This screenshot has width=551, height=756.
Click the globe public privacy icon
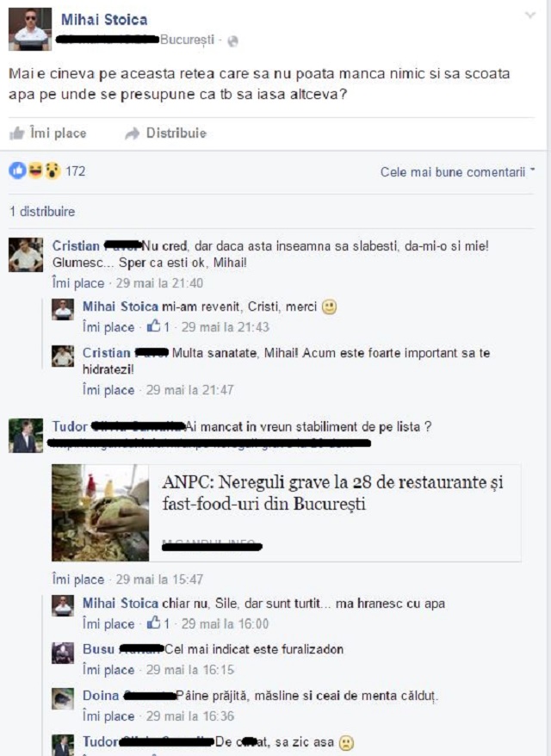point(232,41)
